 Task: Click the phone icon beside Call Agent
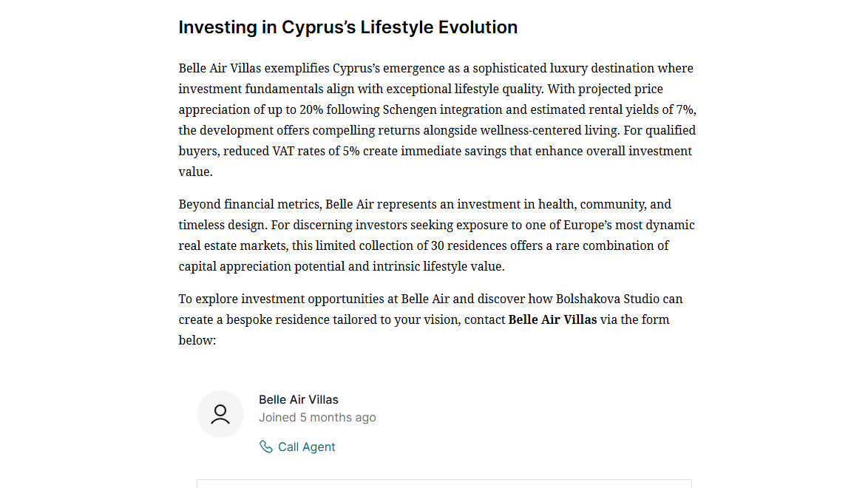pyautogui.click(x=266, y=447)
